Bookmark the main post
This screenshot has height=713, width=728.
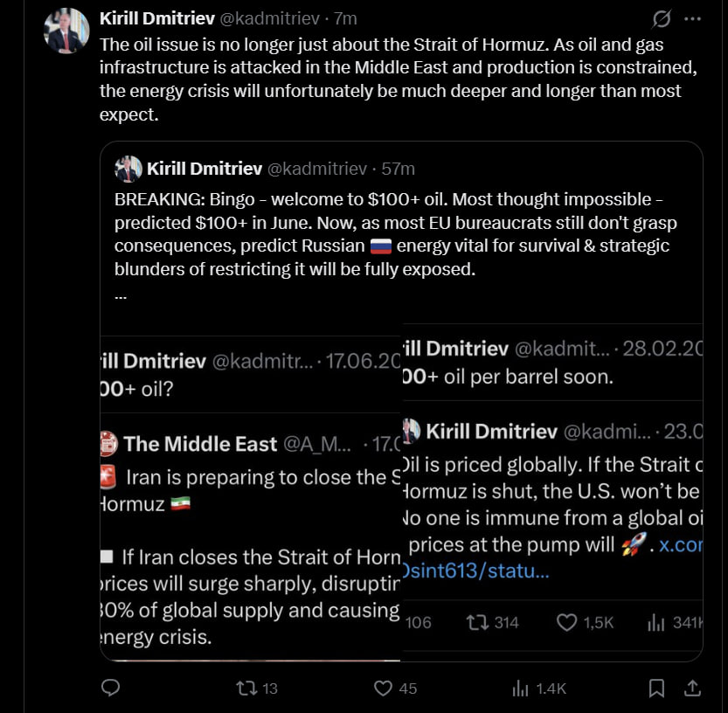click(x=656, y=689)
